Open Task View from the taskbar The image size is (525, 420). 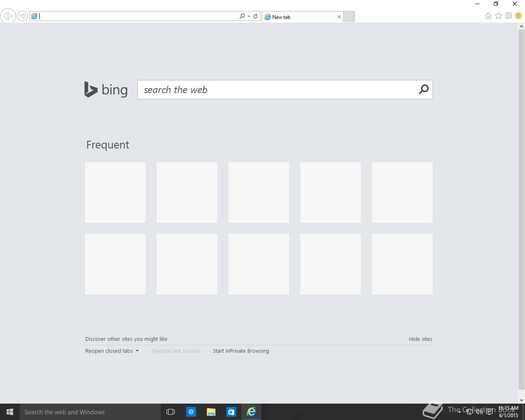coord(171,412)
